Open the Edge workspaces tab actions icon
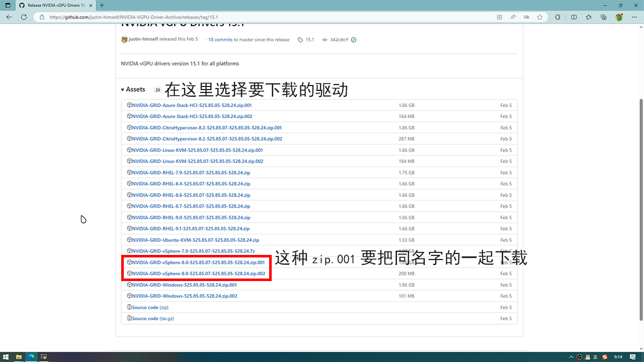The image size is (644, 362). [7, 5]
